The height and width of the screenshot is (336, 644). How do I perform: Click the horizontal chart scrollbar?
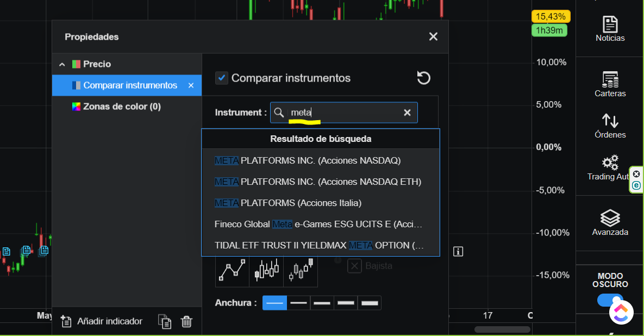point(502,329)
